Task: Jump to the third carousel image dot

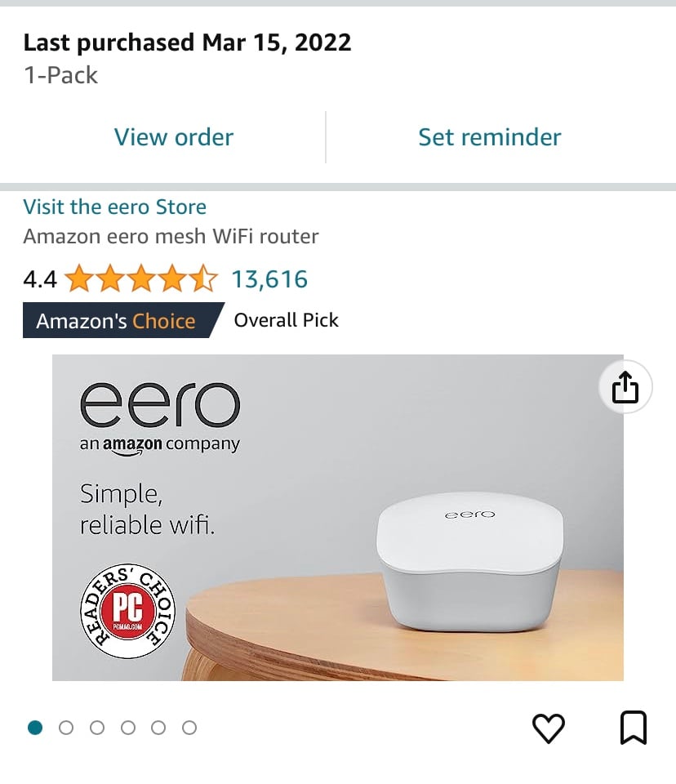Action: point(97,728)
